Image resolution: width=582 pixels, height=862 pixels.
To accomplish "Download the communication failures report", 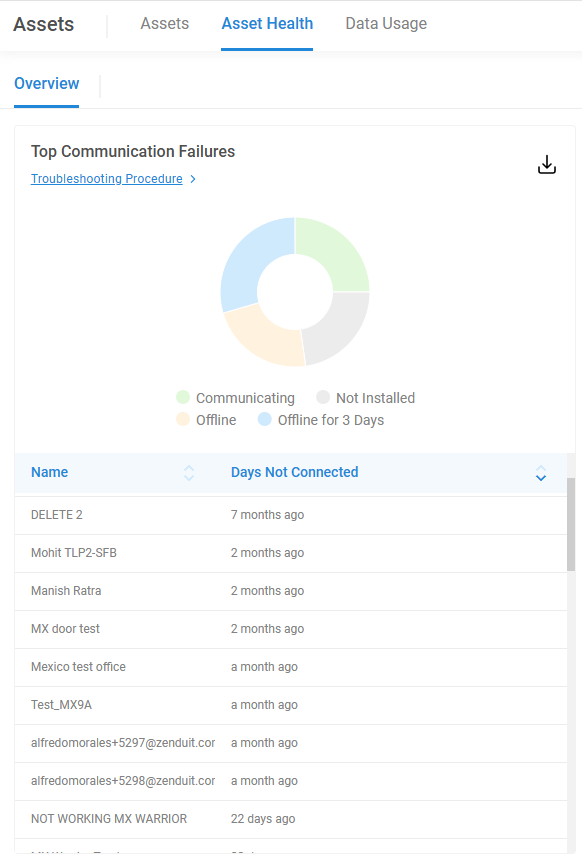I will point(546,164).
